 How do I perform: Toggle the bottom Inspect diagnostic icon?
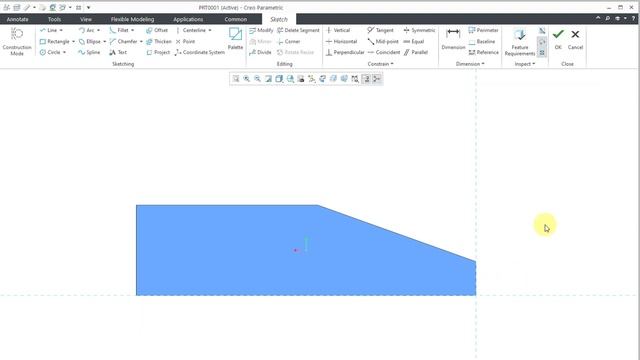[542, 52]
